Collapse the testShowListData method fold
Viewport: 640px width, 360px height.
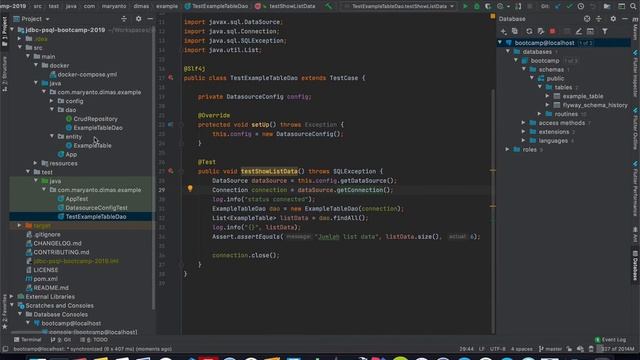pos(181,171)
